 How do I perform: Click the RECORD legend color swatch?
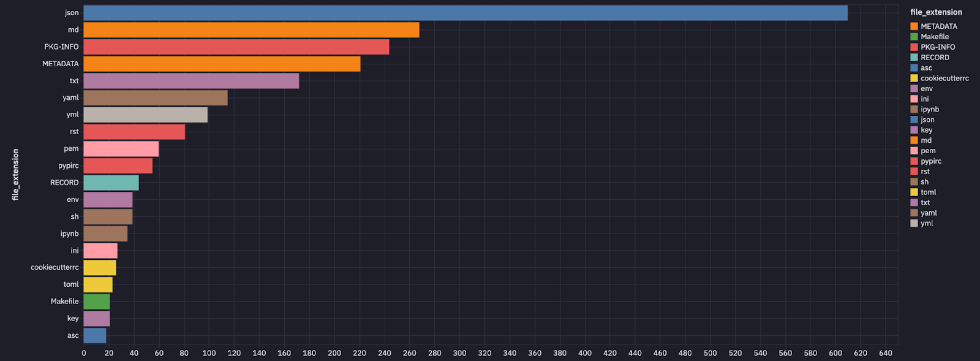coord(914,58)
